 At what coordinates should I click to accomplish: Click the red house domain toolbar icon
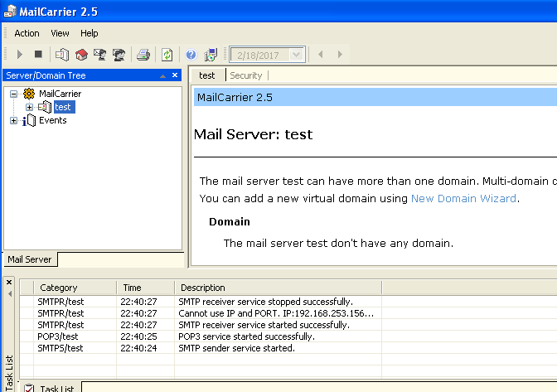point(81,55)
